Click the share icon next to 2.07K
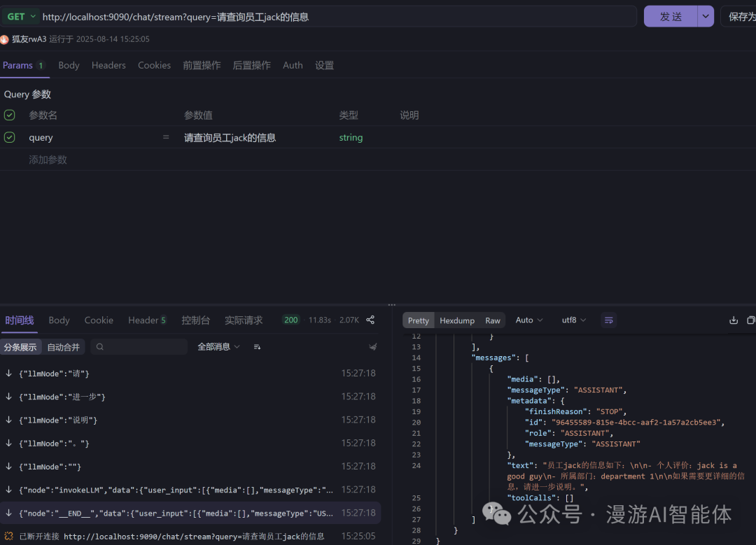 [370, 320]
